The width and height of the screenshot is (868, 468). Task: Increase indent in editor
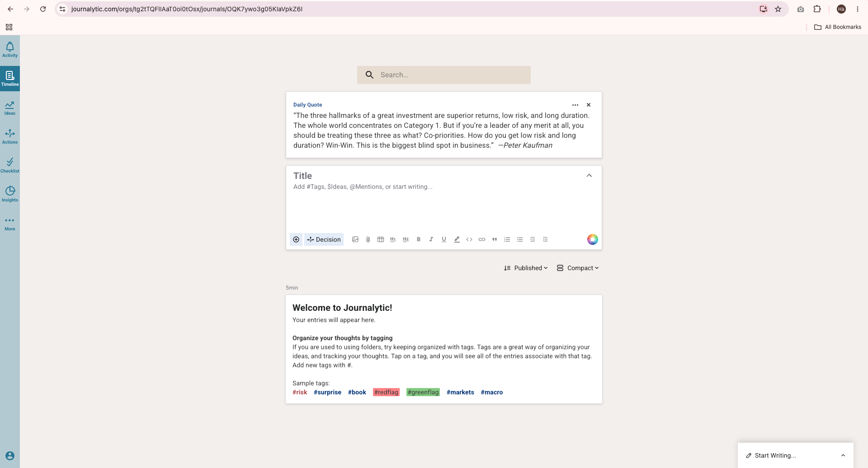(x=545, y=239)
